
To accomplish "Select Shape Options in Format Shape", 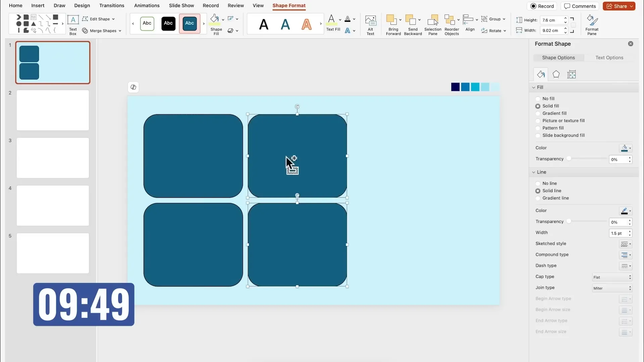I will pos(558,58).
